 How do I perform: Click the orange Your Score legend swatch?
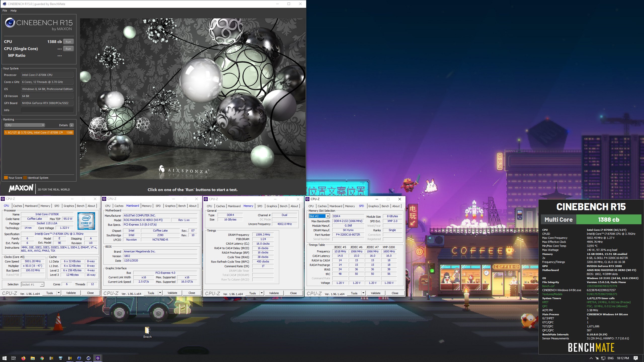coord(6,178)
